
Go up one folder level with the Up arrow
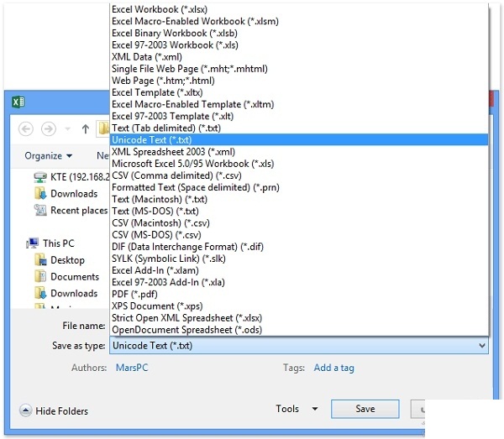point(86,128)
